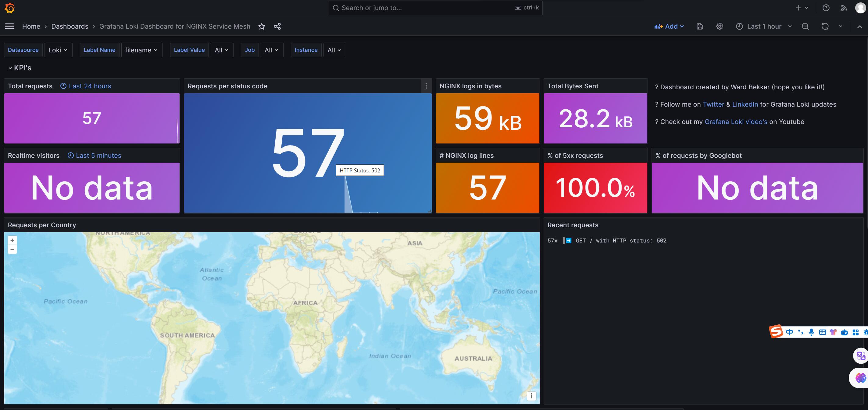The height and width of the screenshot is (410, 868).
Task: Refresh the dashboard
Action: click(x=825, y=26)
